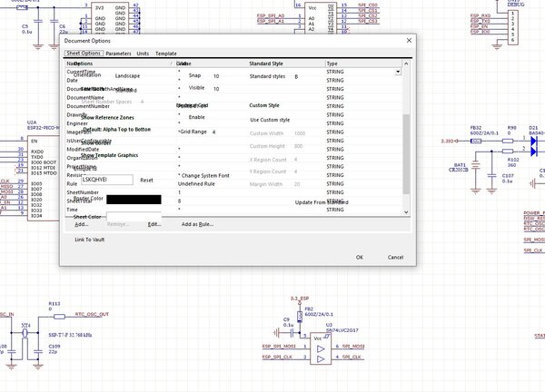Viewport: 545px width, 392px height.
Task: Select capacitor C107 in the schematic
Action: coord(491,176)
